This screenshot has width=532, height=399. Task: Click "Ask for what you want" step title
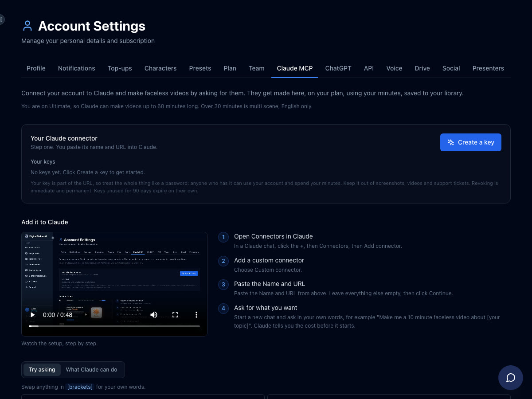(266, 308)
